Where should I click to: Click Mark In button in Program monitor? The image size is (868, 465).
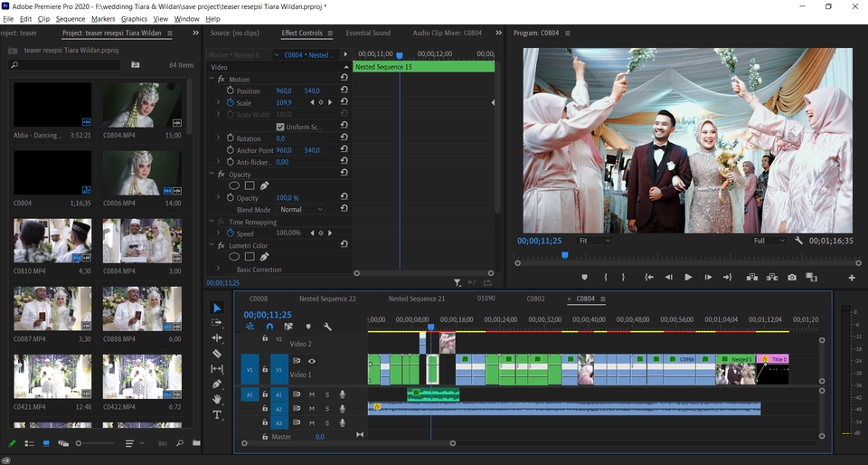606,278
